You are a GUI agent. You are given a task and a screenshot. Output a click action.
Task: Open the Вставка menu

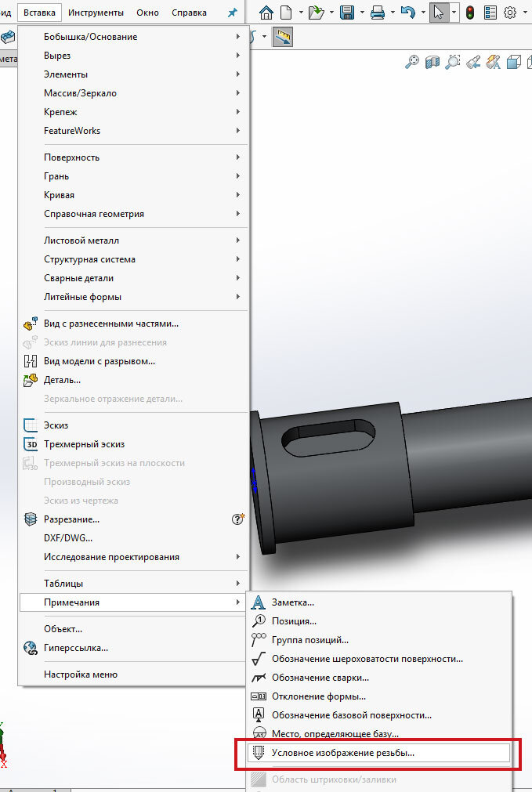[39, 13]
